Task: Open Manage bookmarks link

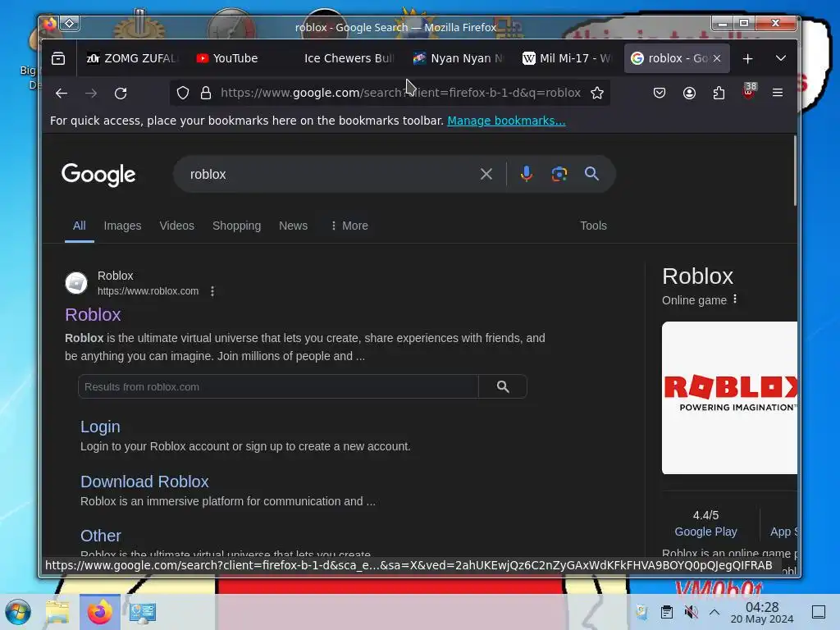Action: coord(506,121)
